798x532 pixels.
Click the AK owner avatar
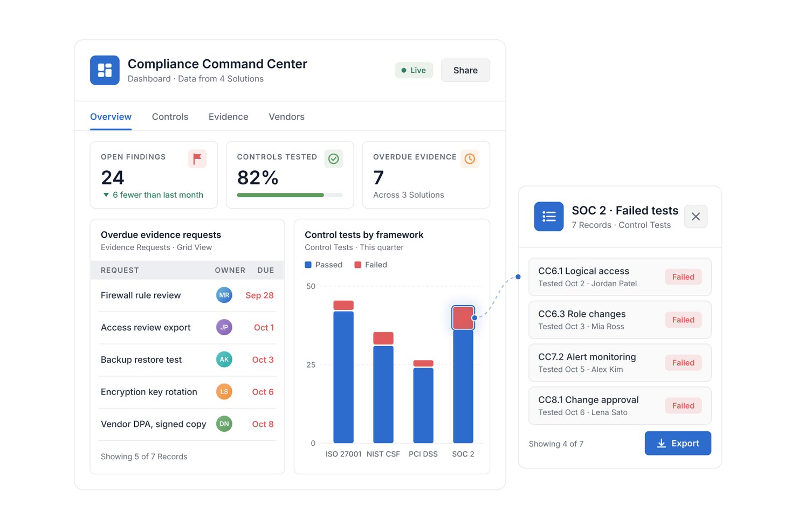[x=224, y=360]
